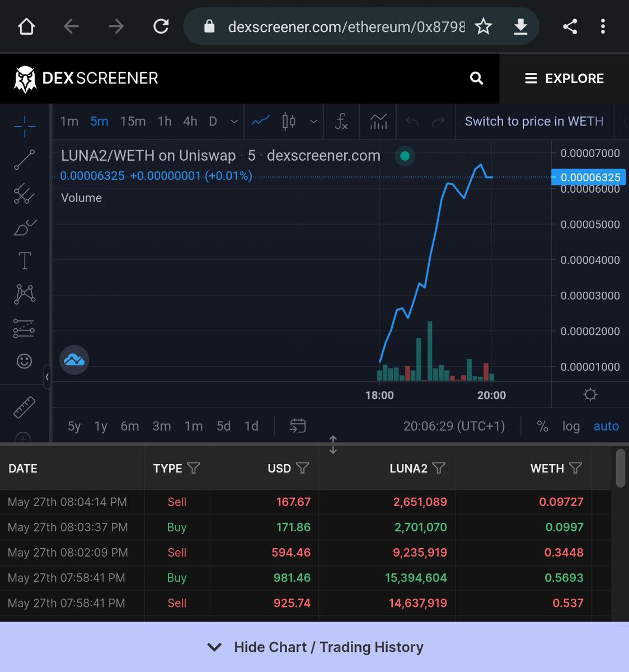Set the chart range to 5d

pyautogui.click(x=224, y=426)
